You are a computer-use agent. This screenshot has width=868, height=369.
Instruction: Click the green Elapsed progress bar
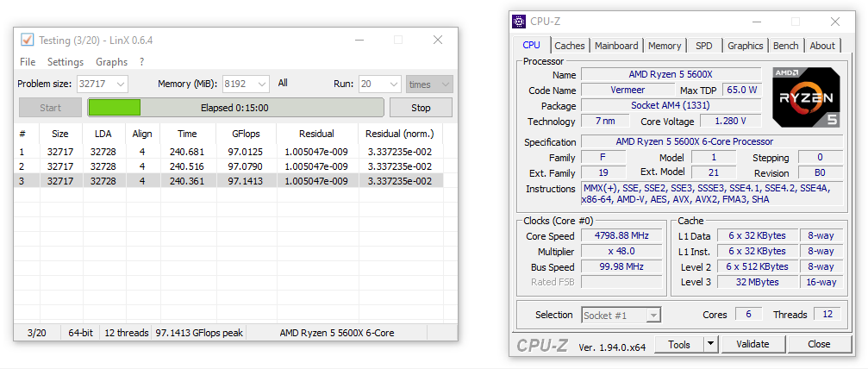tap(235, 108)
